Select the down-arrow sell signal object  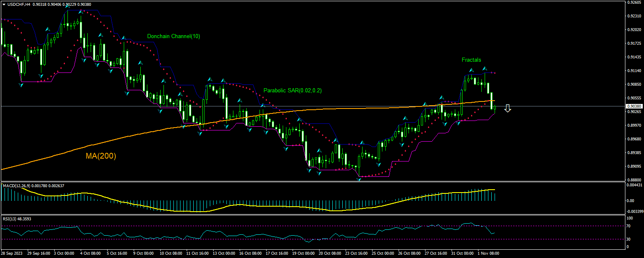[x=508, y=109]
